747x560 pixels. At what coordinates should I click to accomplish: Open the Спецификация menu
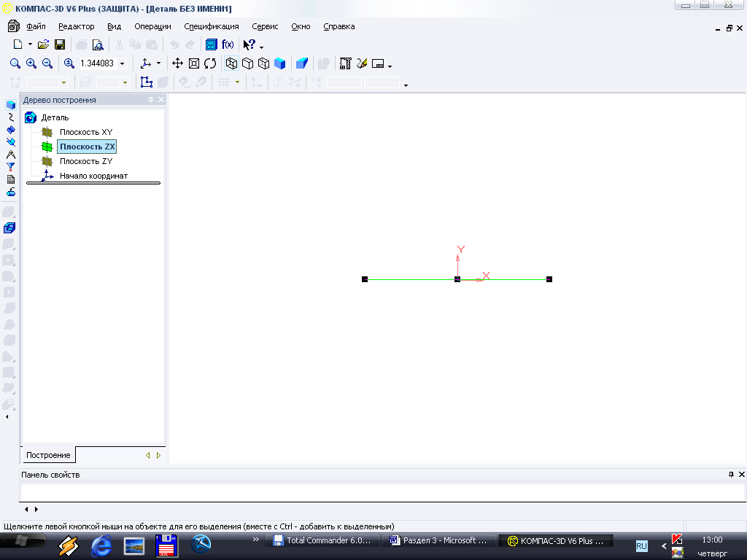point(212,27)
